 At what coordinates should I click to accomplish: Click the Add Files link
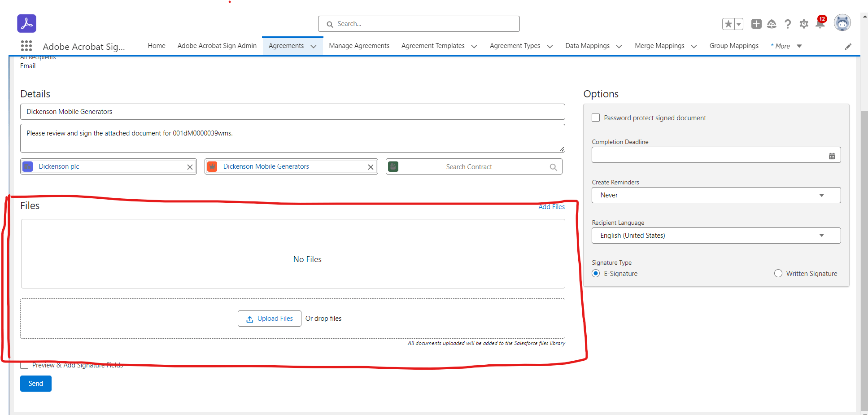coord(551,206)
